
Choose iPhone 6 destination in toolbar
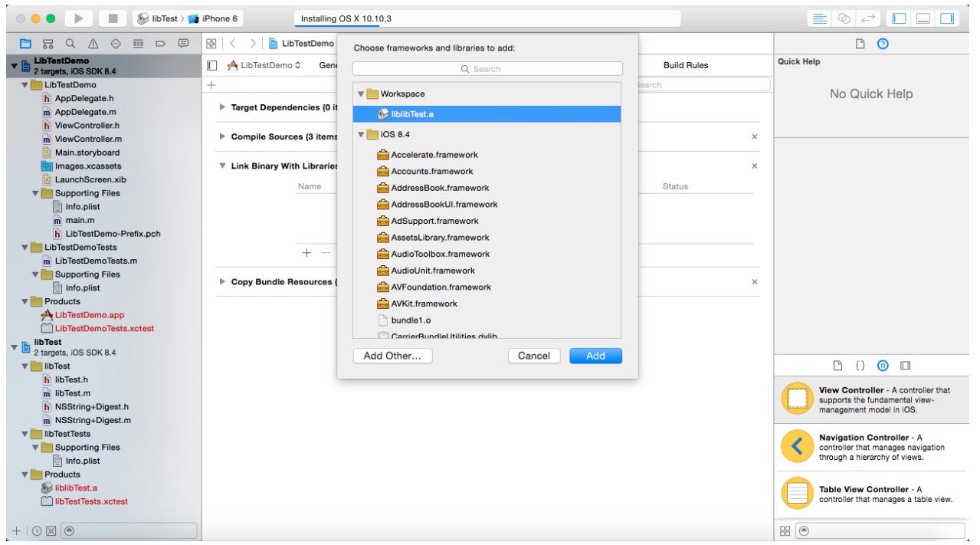214,18
